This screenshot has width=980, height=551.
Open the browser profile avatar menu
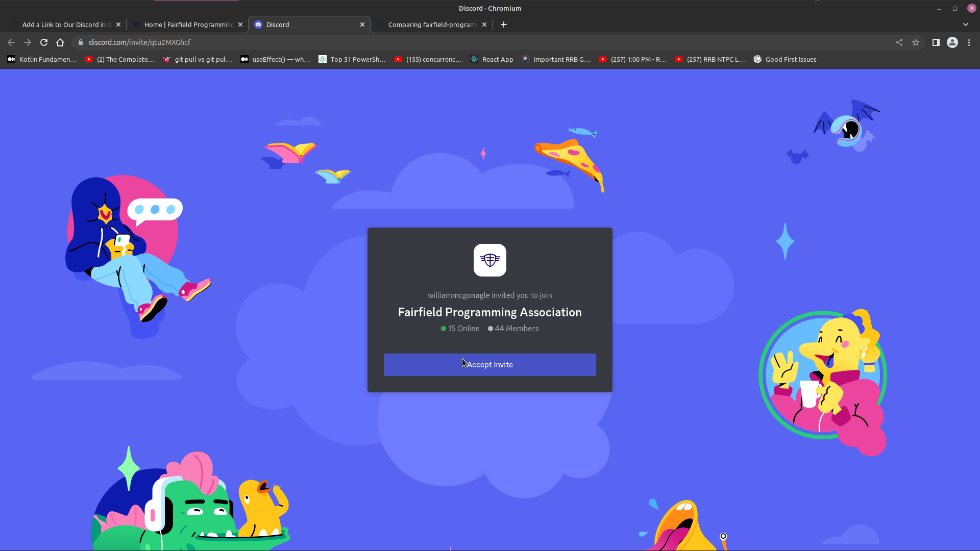[952, 42]
